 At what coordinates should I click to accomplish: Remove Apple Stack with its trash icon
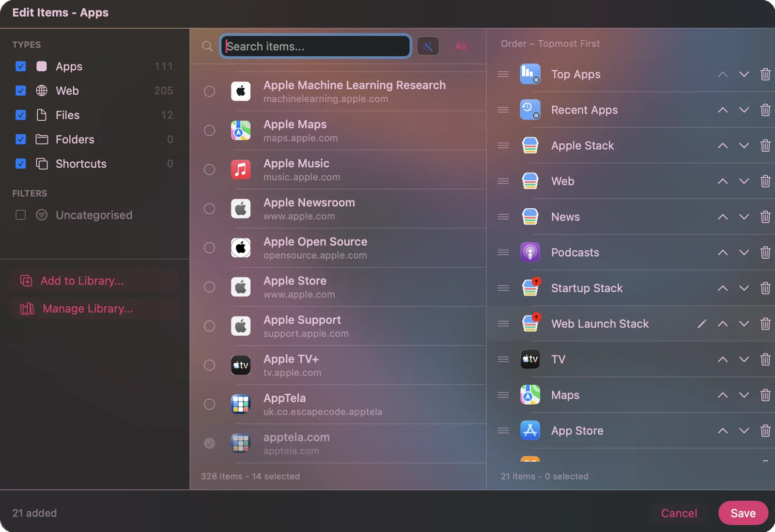tap(765, 145)
